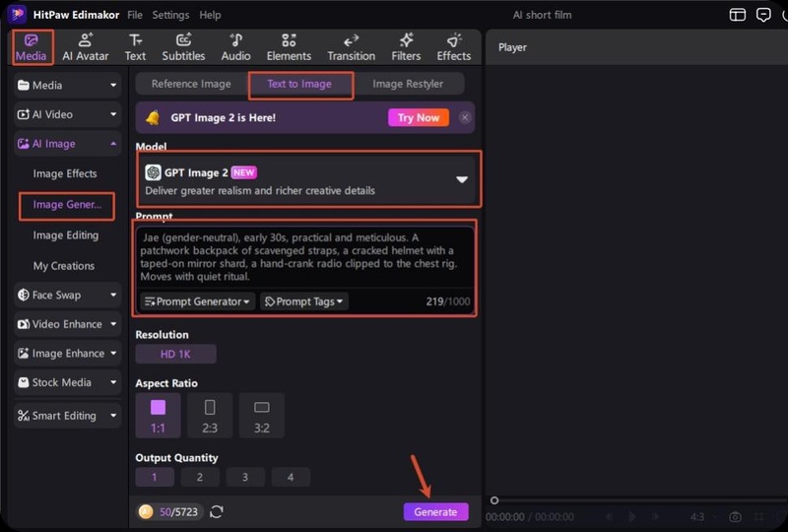Switch to the Reference Image tab
This screenshot has height=532, width=788.
pos(191,84)
